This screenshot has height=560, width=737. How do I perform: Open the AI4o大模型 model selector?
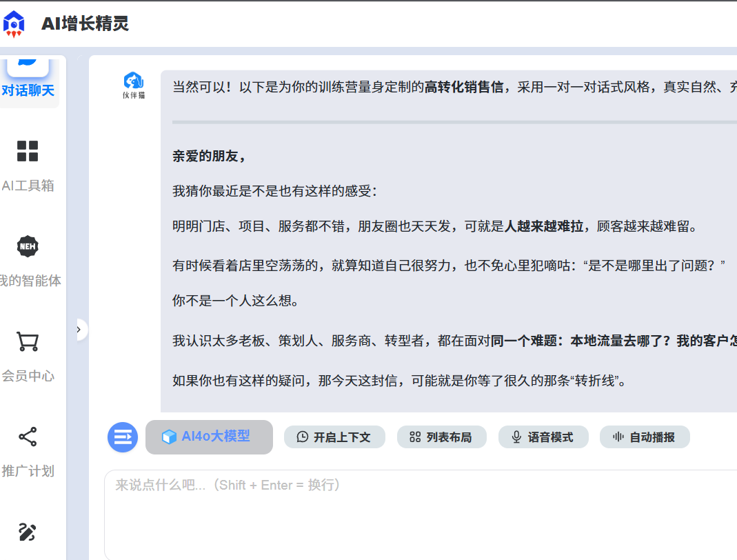pos(209,437)
